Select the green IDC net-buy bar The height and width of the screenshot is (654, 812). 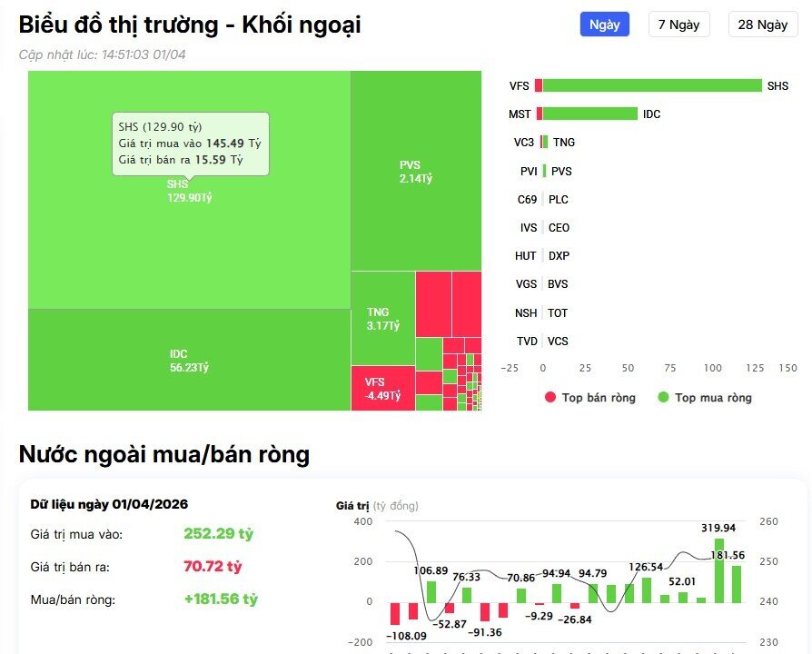pyautogui.click(x=590, y=114)
